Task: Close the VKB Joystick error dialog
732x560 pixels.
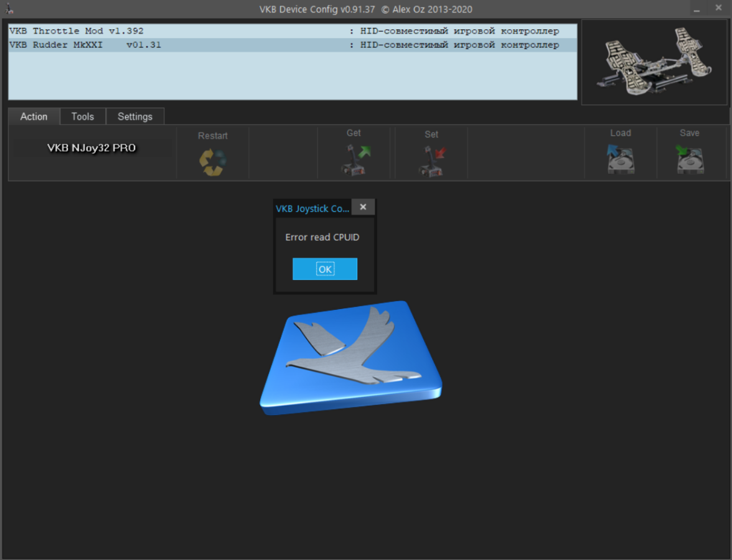Action: pyautogui.click(x=364, y=207)
